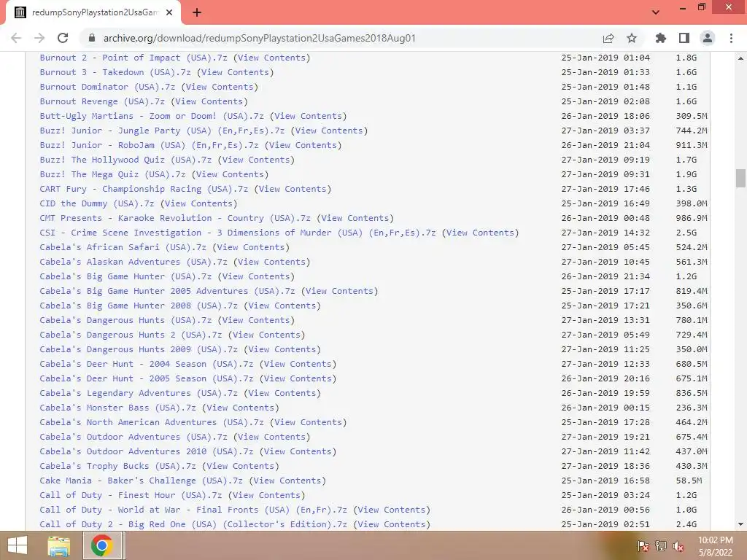Select the 2.5G size of CSI archive
The image size is (747, 560).
[686, 233]
